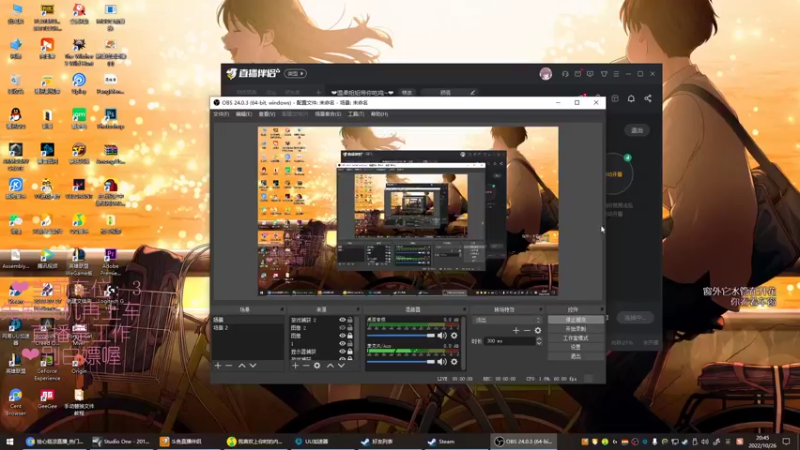The width and height of the screenshot is (800, 450).
Task: Remove scene transition with the minus icon
Action: point(527,331)
